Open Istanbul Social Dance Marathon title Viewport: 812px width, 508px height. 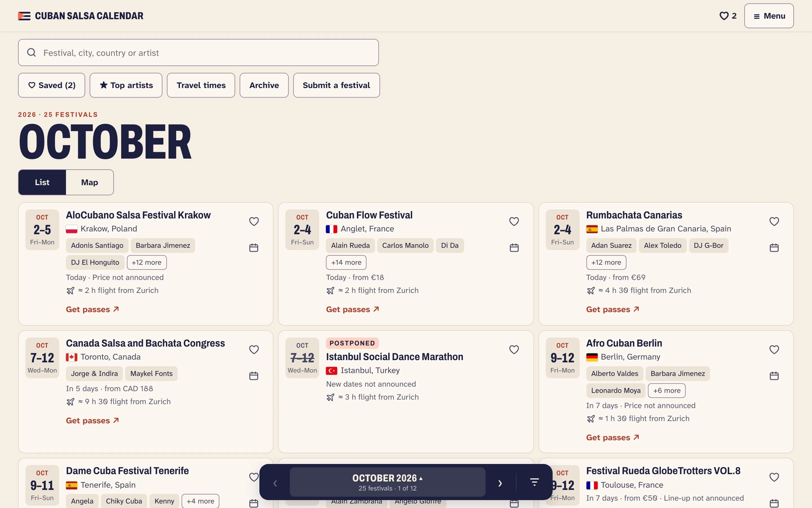click(394, 356)
